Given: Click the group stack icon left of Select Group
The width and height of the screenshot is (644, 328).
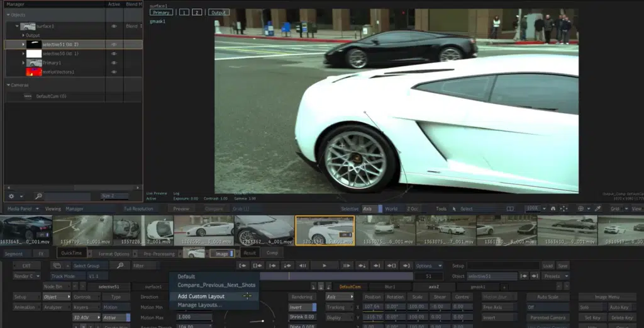Looking at the screenshot, I should point(57,266).
